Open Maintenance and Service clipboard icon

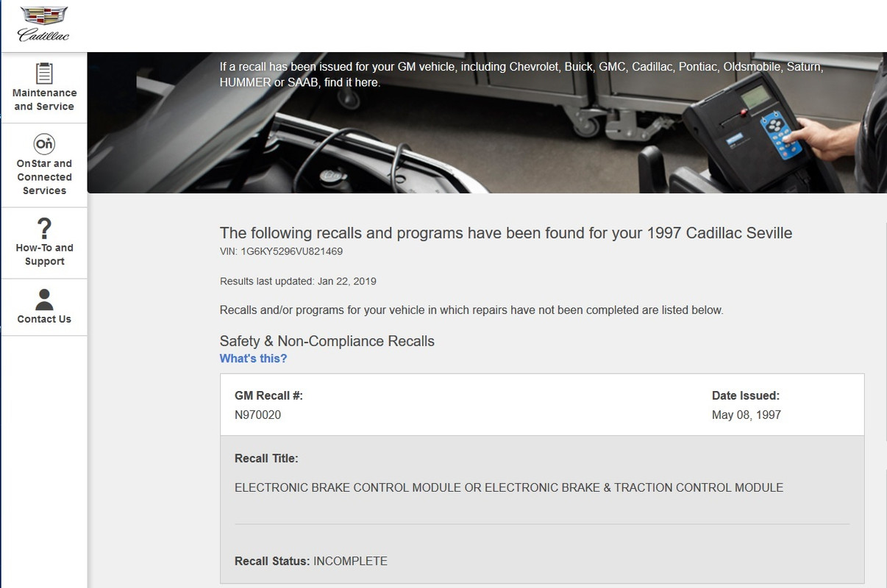[x=44, y=73]
